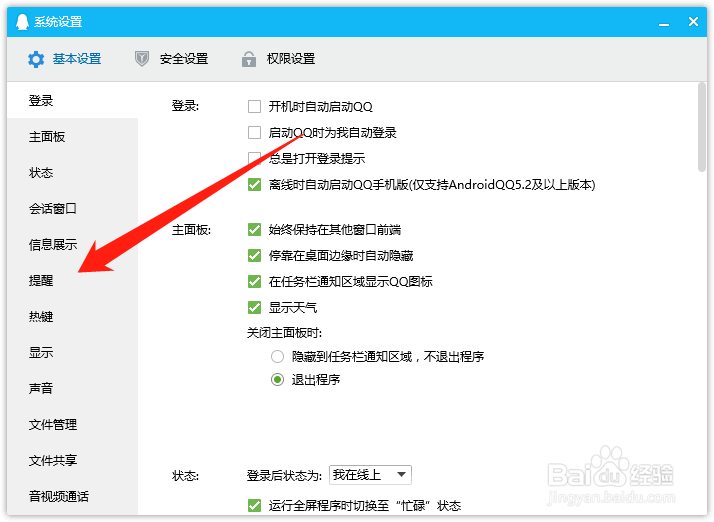The width and height of the screenshot is (714, 522).
Task: Select 音视频通话 in the sidebar
Action: [72, 496]
